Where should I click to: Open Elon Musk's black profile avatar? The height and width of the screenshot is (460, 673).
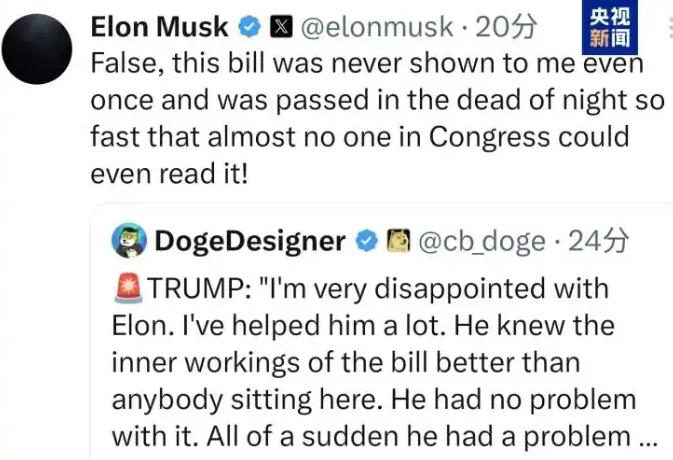pyautogui.click(x=37, y=48)
